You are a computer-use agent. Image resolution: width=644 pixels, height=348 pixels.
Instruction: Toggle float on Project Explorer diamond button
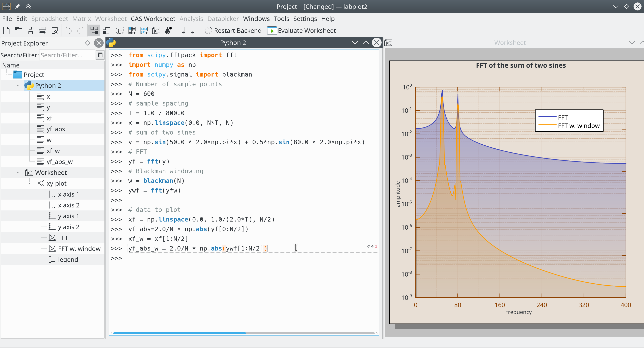click(x=88, y=43)
